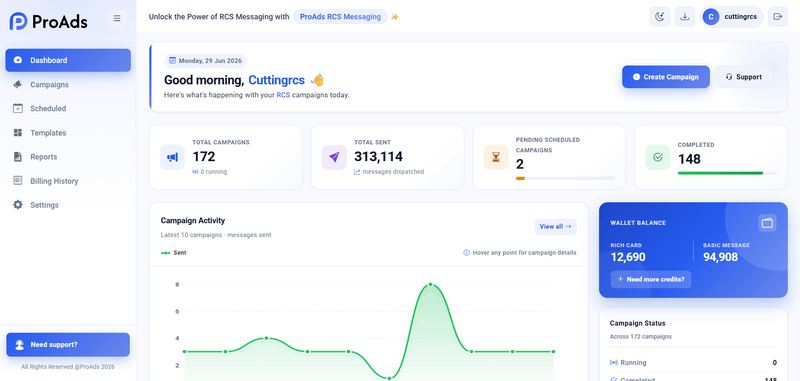Click the Cuttingrcs name in greeting
The image size is (800, 381).
pos(277,80)
